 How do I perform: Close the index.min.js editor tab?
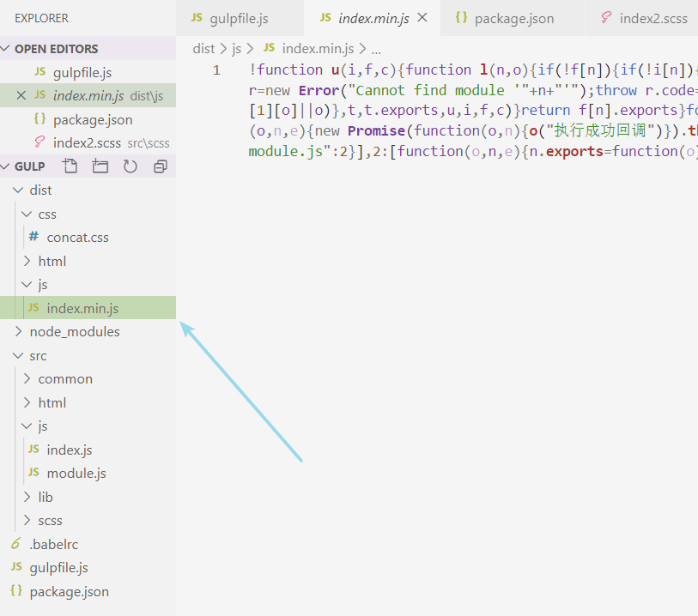422,17
